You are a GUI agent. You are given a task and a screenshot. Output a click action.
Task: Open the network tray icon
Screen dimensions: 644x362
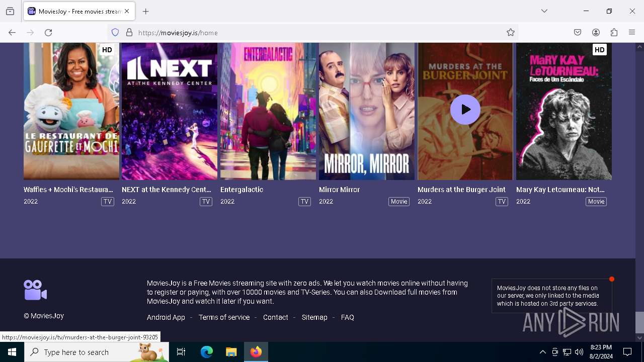click(567, 352)
